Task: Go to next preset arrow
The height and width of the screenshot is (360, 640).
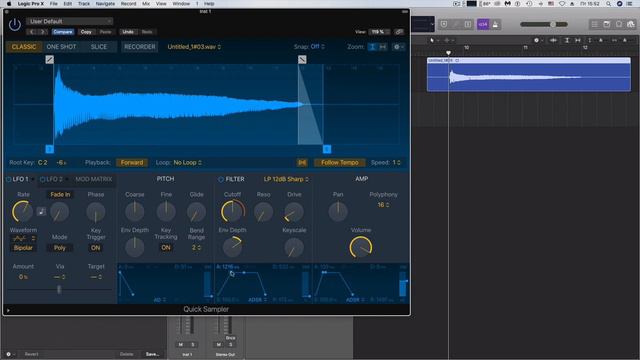Action: 42,32
